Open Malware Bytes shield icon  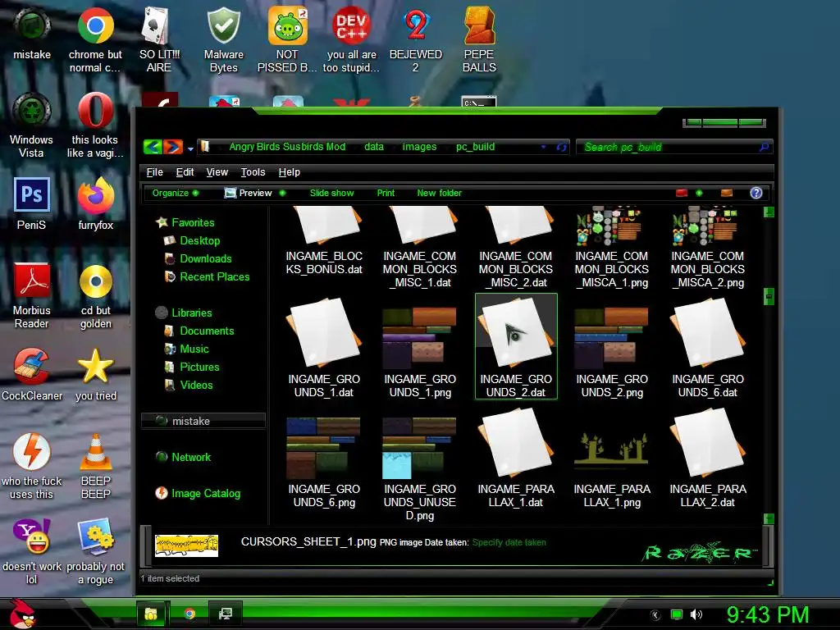point(223,40)
